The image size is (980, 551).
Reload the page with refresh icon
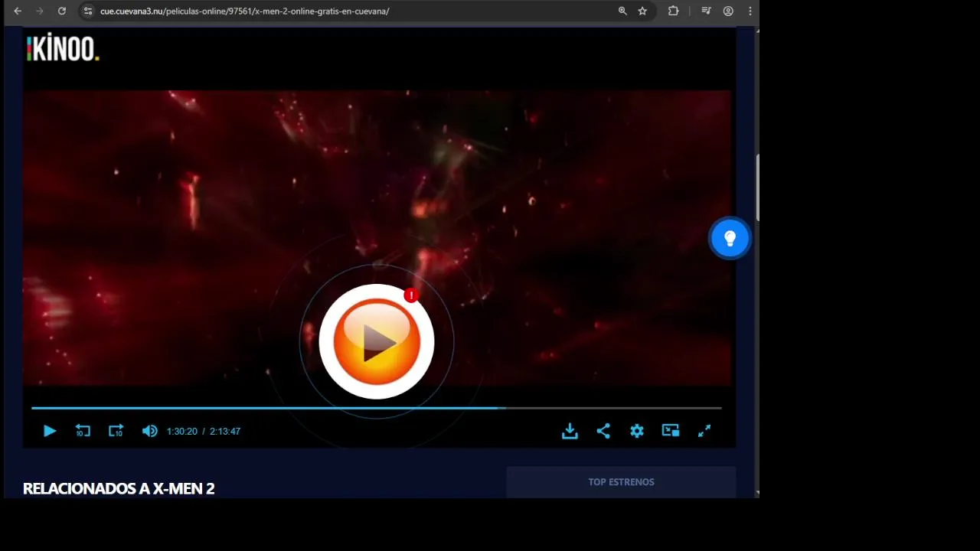(x=62, y=11)
